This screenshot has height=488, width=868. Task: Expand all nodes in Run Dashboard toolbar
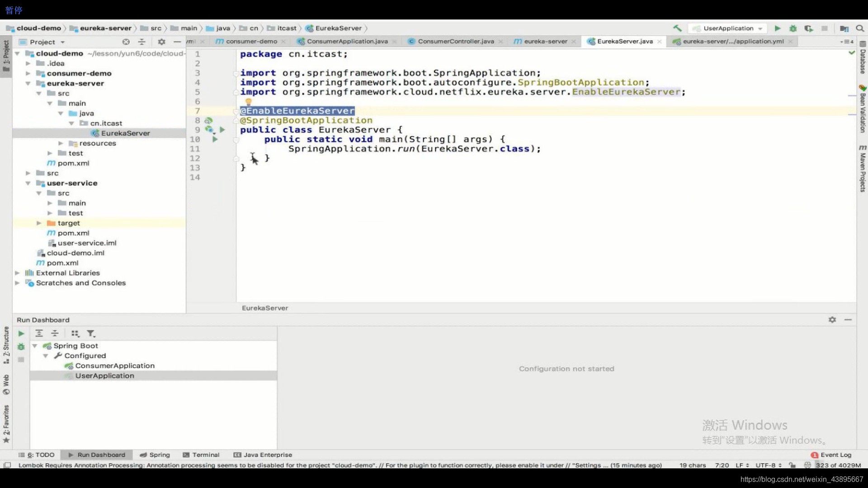pos(39,333)
